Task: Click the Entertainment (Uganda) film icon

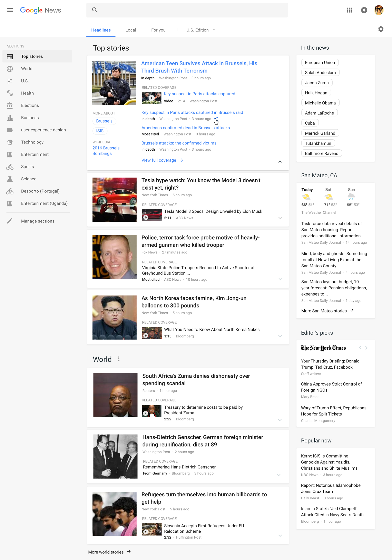Action: tap(10, 203)
